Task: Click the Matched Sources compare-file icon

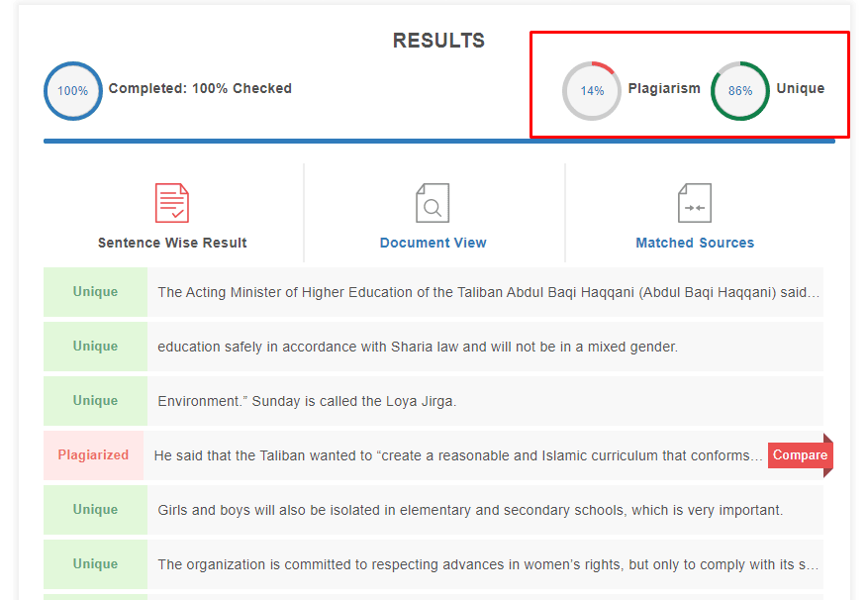Action: click(695, 203)
